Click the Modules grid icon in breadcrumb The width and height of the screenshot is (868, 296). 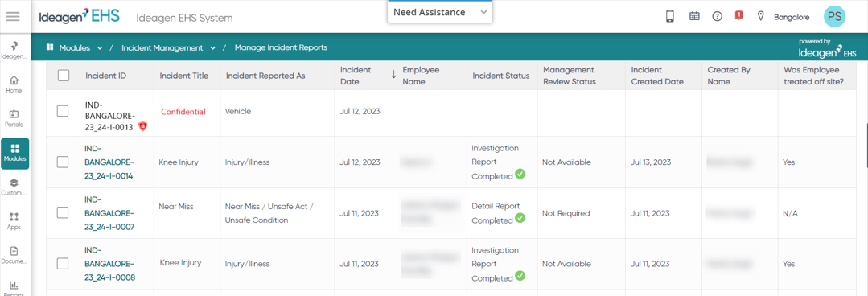51,47
